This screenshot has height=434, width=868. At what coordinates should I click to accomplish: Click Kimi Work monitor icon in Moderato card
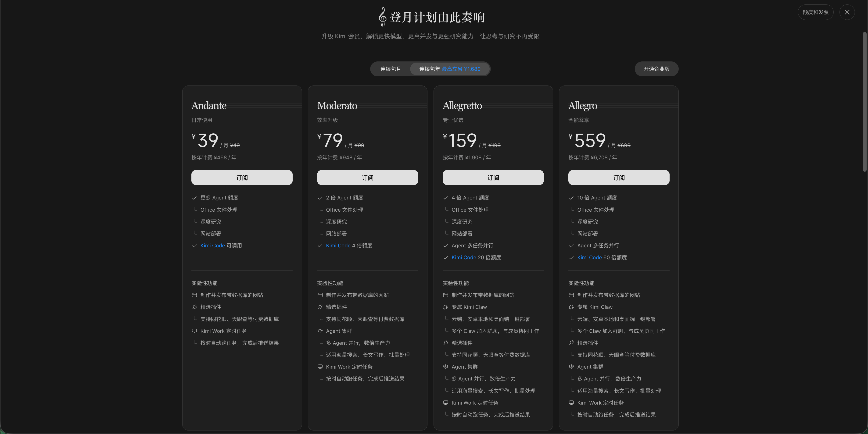point(320,367)
